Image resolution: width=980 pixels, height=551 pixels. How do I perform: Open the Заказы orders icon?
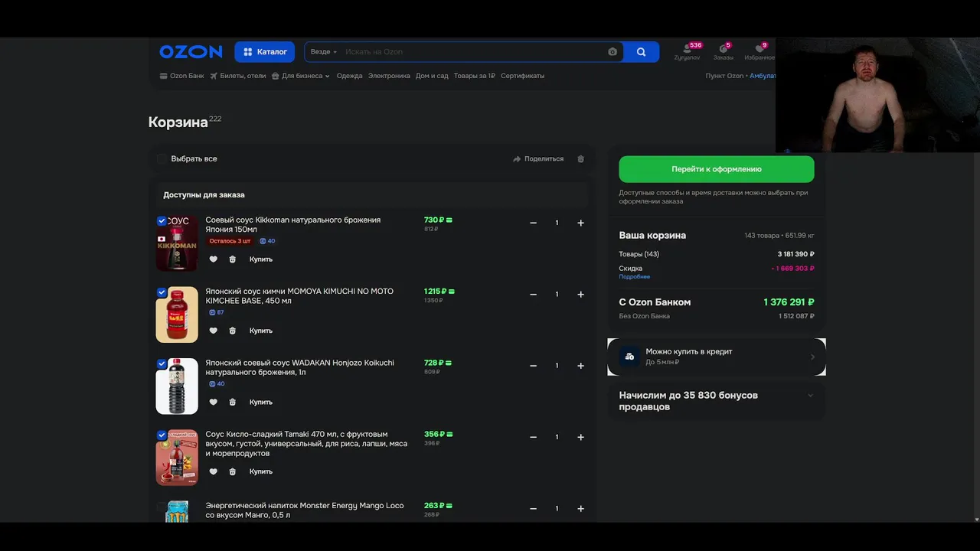click(723, 52)
